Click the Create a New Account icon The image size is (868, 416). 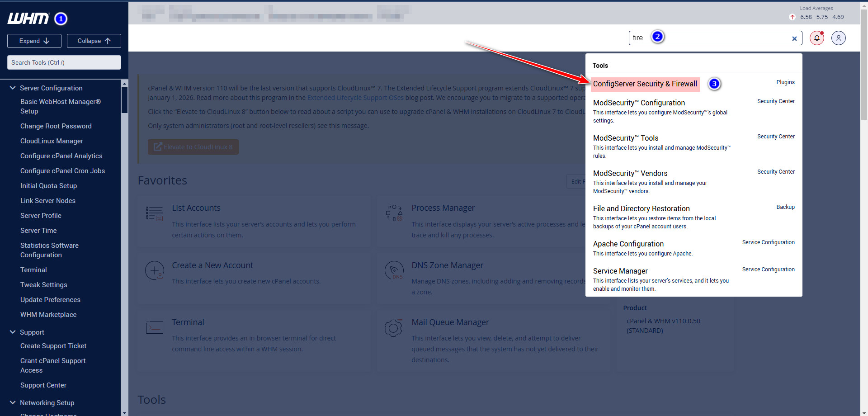(154, 270)
